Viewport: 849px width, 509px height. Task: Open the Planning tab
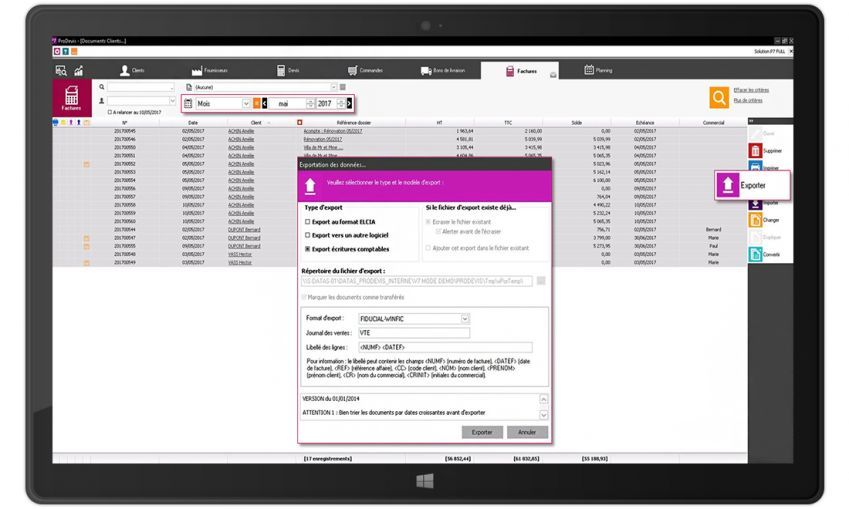coord(600,70)
